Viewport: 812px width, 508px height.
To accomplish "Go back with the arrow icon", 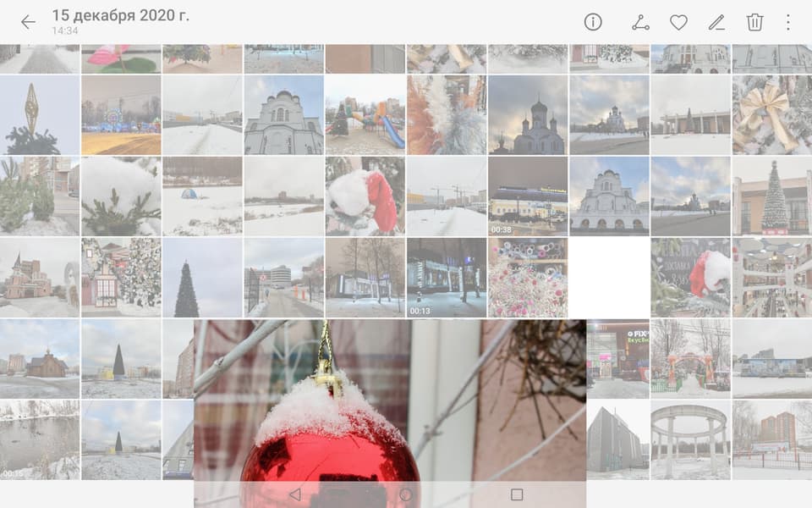I will (x=28, y=22).
